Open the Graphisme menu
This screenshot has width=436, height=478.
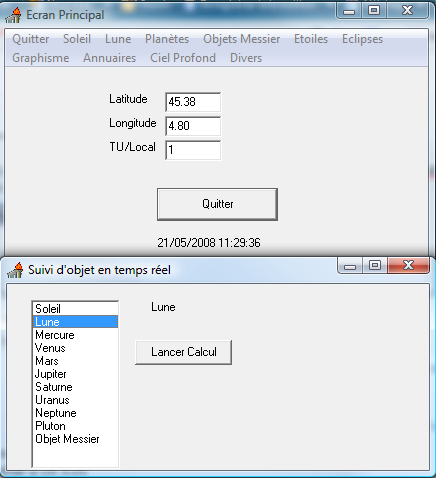[41, 58]
